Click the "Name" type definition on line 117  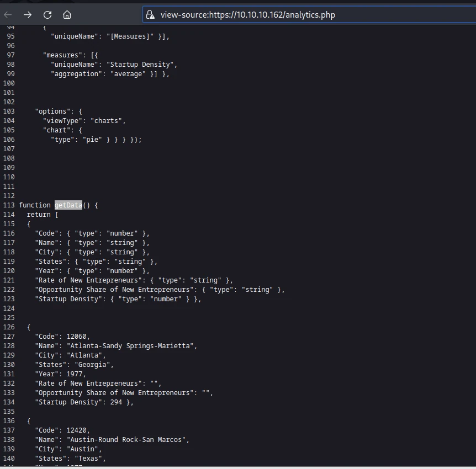[92, 243]
